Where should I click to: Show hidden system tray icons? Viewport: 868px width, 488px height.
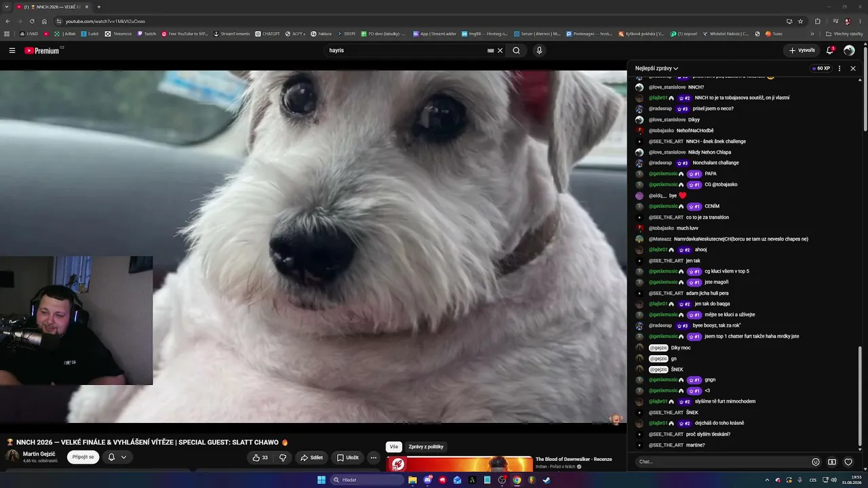pos(768,480)
